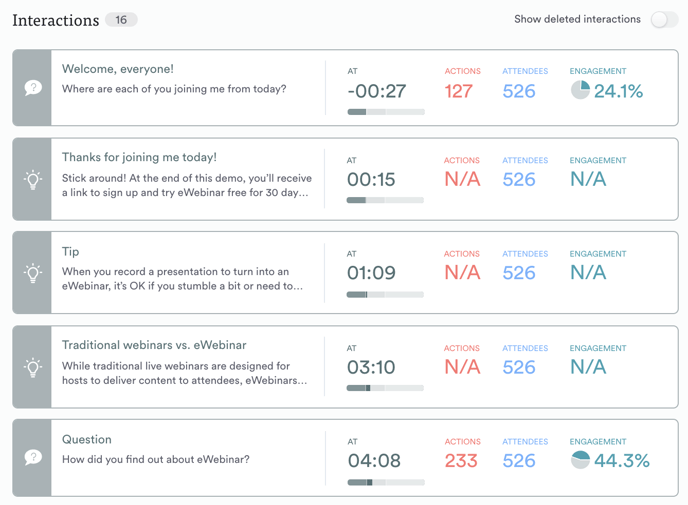Select the "Tip" interaction title
This screenshot has width=688, height=505.
[71, 251]
